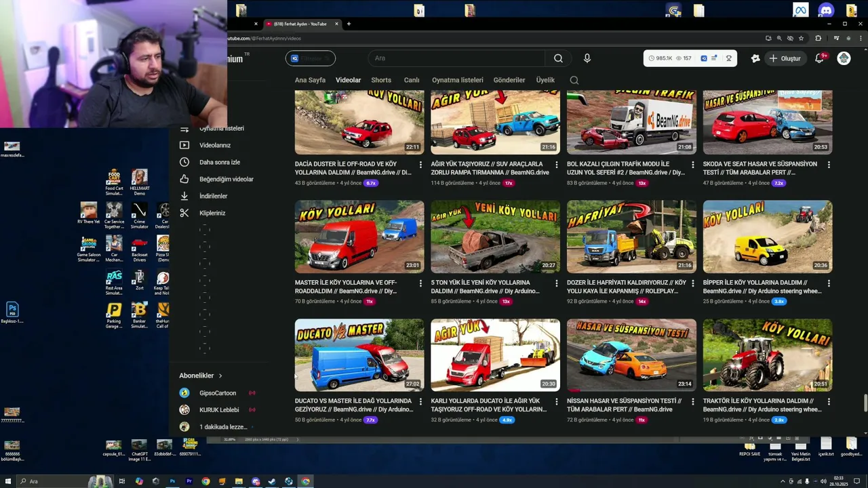
Task: Switch to Ana Sayfa channel tab
Action: (310, 80)
